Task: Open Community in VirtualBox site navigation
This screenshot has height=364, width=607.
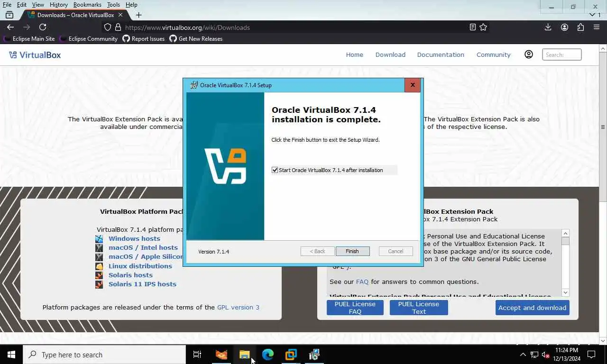Action: tap(494, 55)
